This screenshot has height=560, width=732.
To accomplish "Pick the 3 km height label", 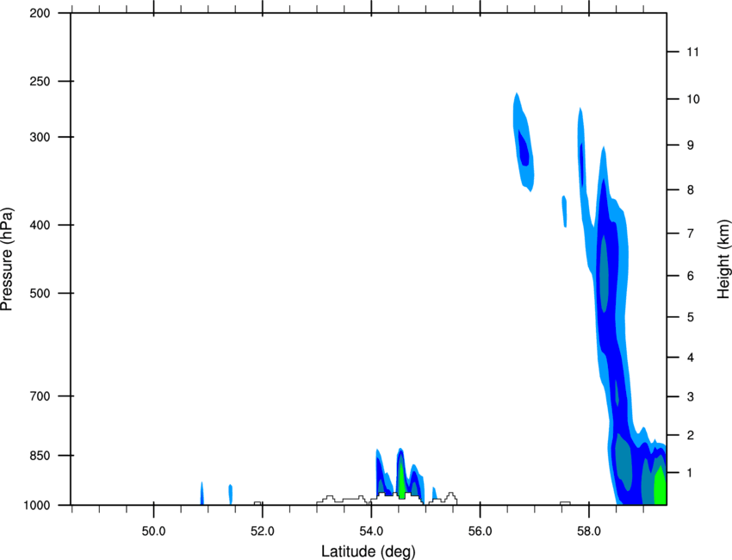I will (x=690, y=397).
